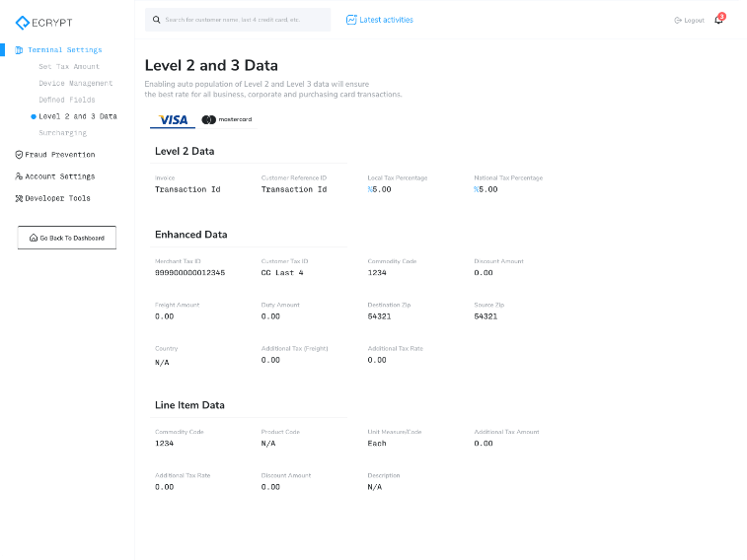Expand the Account Settings section

pyautogui.click(x=59, y=176)
